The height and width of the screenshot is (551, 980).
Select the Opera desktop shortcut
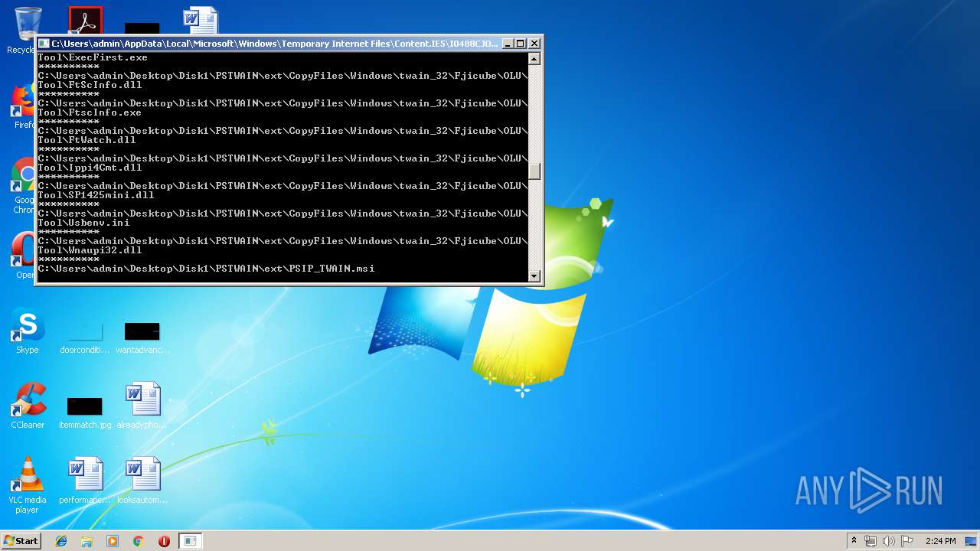[x=23, y=255]
